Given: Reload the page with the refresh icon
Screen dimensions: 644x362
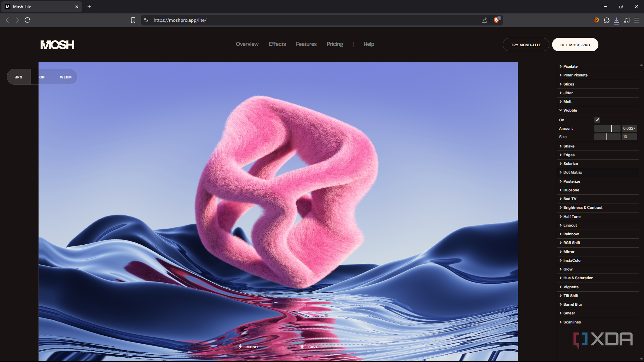Looking at the screenshot, I should [x=28, y=20].
